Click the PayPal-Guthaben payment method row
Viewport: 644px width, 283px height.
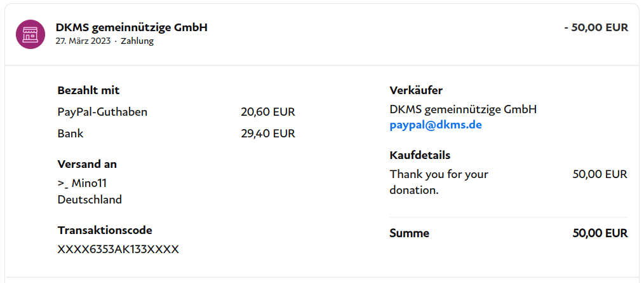pos(102,112)
